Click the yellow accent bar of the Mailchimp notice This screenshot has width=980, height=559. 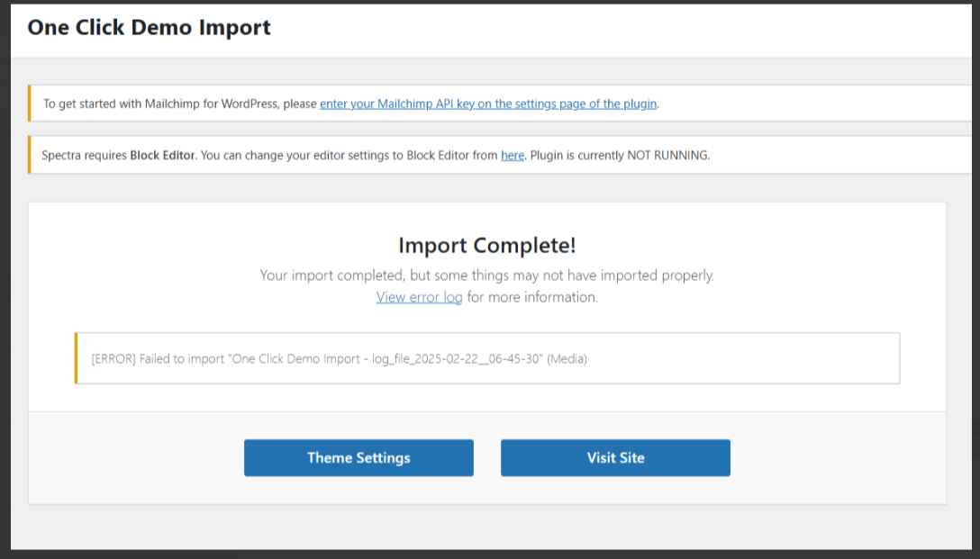[x=30, y=103]
